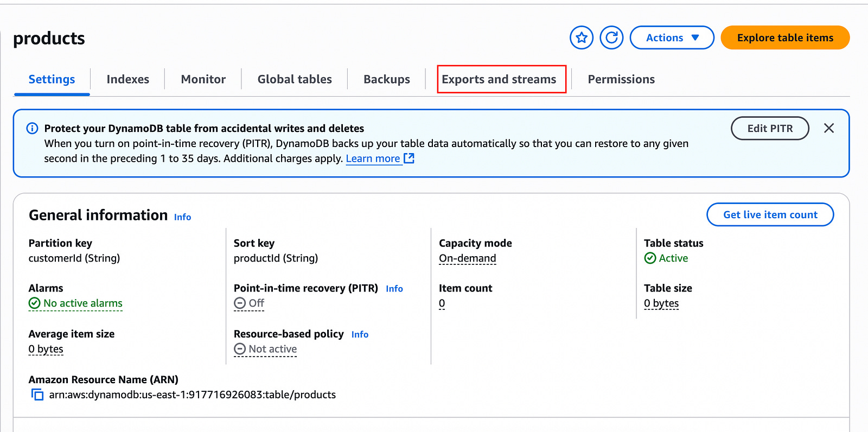868x432 pixels.
Task: Dismiss the PITR info banner
Action: coord(829,128)
